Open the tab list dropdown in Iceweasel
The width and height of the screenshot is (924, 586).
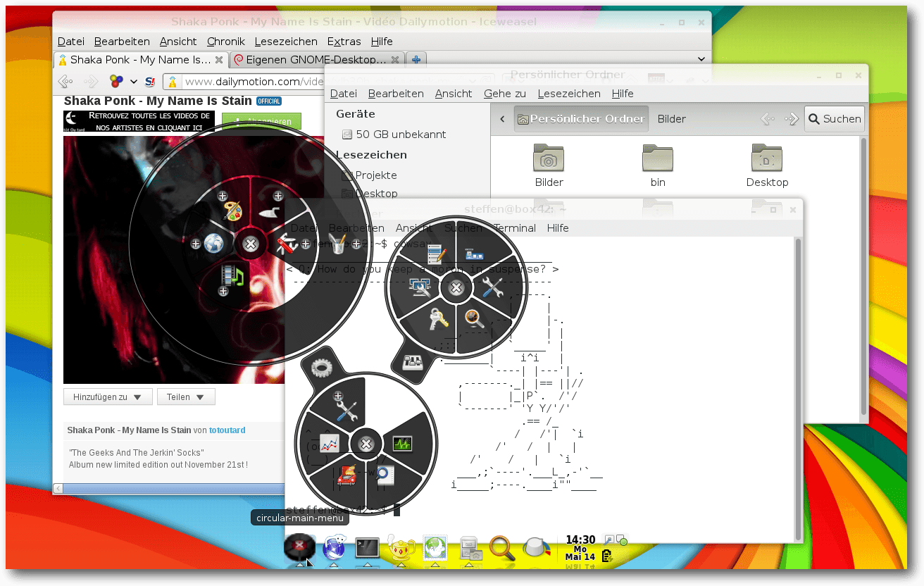pos(701,60)
